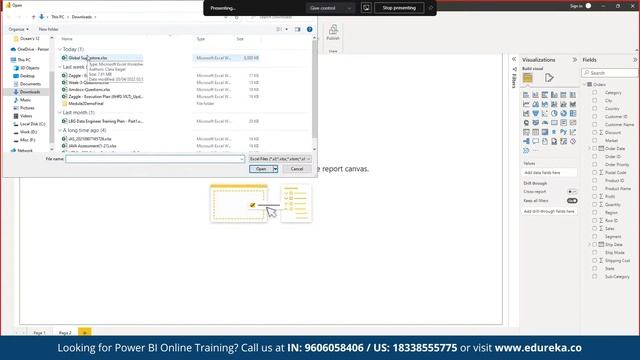The height and width of the screenshot is (360, 640).
Task: Expand the Ship Date hierarchy
Action: point(589,244)
